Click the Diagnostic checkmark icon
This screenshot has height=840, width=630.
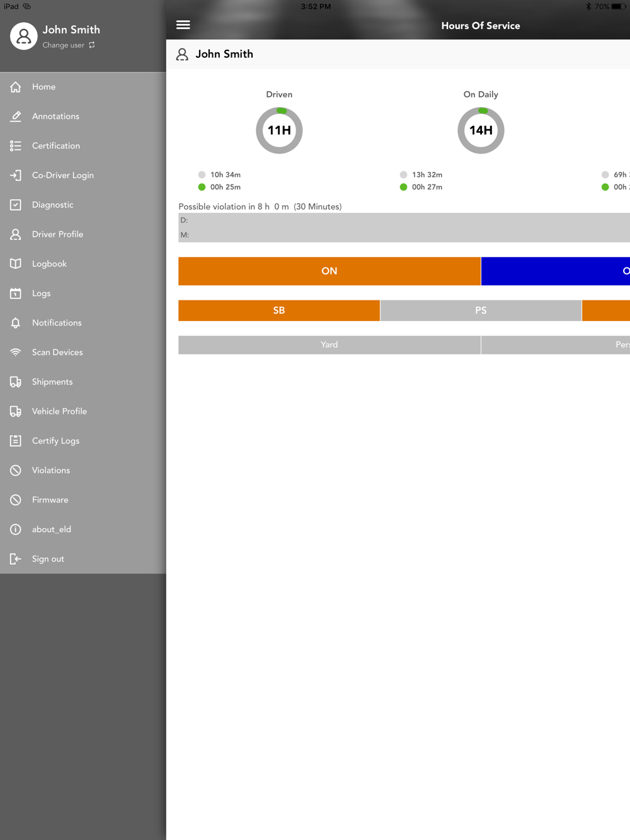[x=16, y=205]
